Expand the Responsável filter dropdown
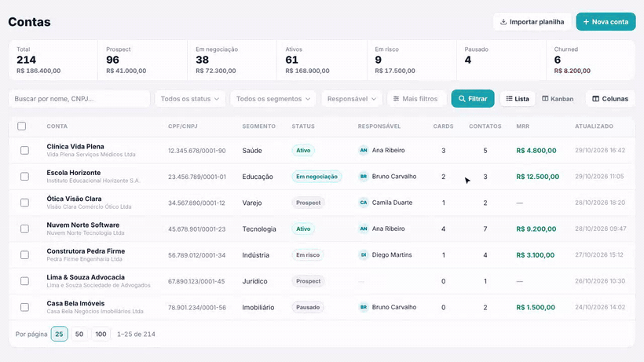This screenshot has width=644, height=362. click(x=352, y=98)
